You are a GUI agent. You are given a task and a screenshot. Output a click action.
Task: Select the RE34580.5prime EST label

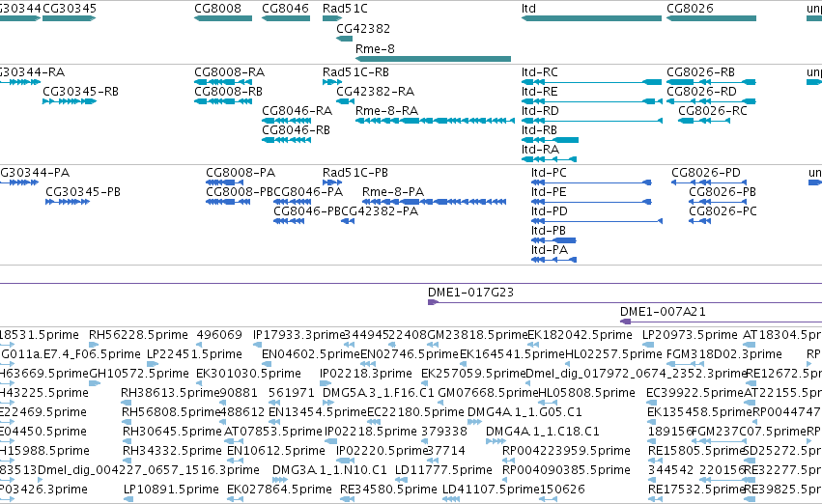point(388,490)
